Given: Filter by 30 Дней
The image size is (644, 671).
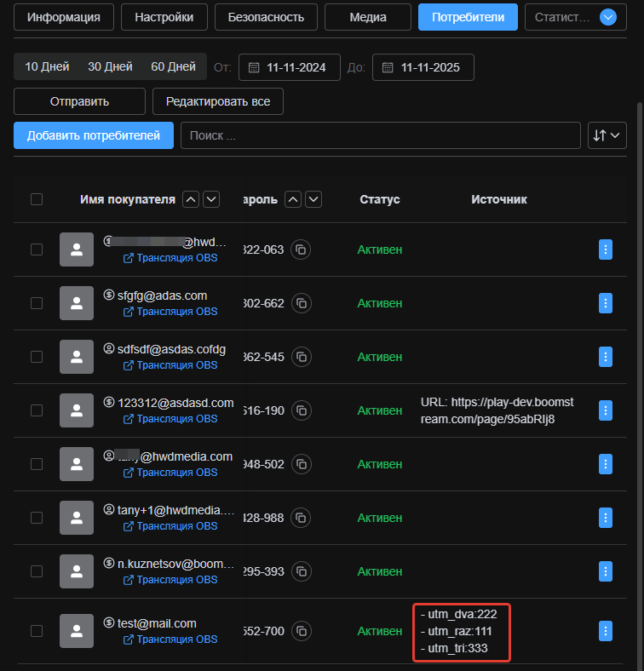Looking at the screenshot, I should pos(110,66).
